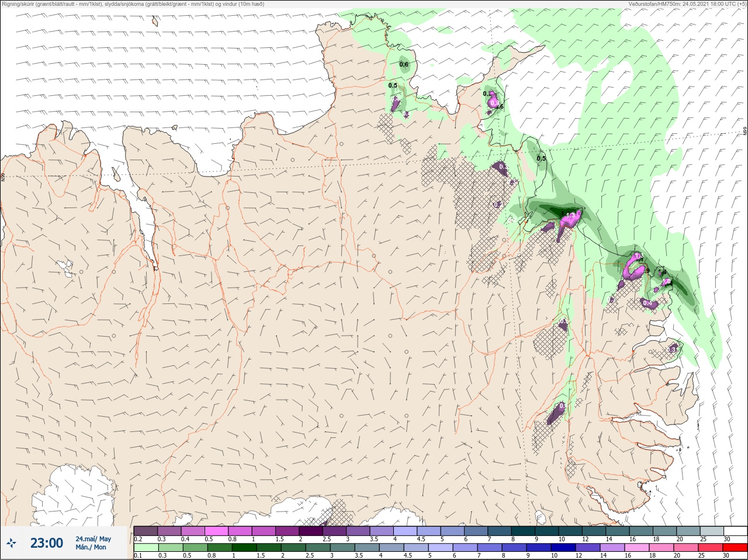Click the '24.maí/ May' date label
Viewport: 748px width, 560px height.
pyautogui.click(x=93, y=539)
